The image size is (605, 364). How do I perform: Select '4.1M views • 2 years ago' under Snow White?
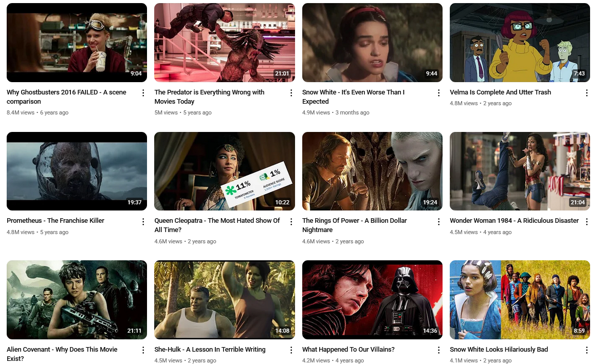(x=481, y=360)
